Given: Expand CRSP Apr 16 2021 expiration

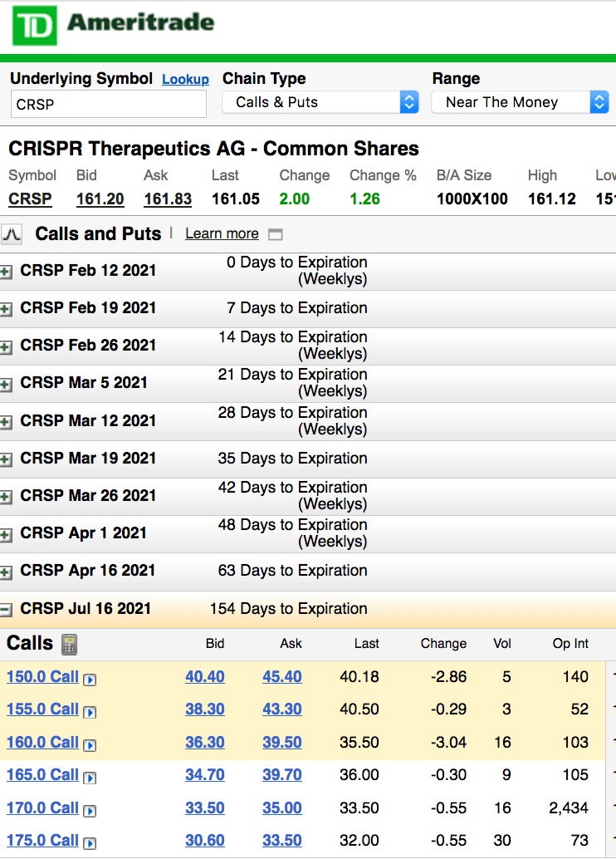Looking at the screenshot, I should point(6,572).
